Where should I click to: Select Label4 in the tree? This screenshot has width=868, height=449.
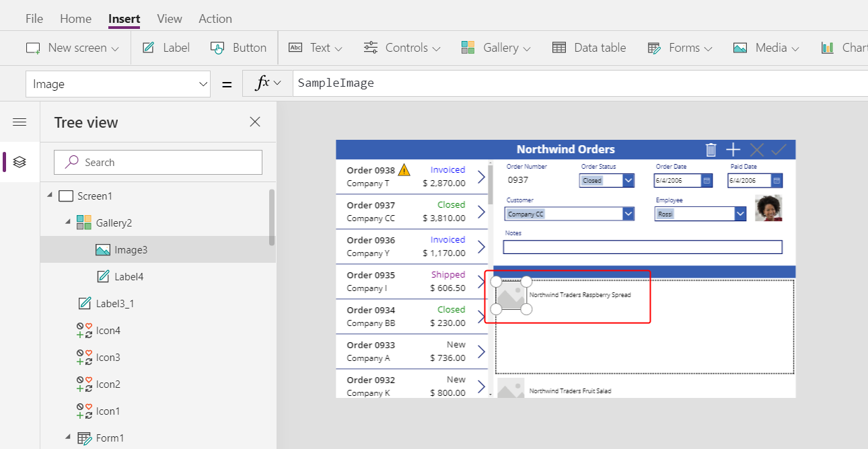(129, 276)
